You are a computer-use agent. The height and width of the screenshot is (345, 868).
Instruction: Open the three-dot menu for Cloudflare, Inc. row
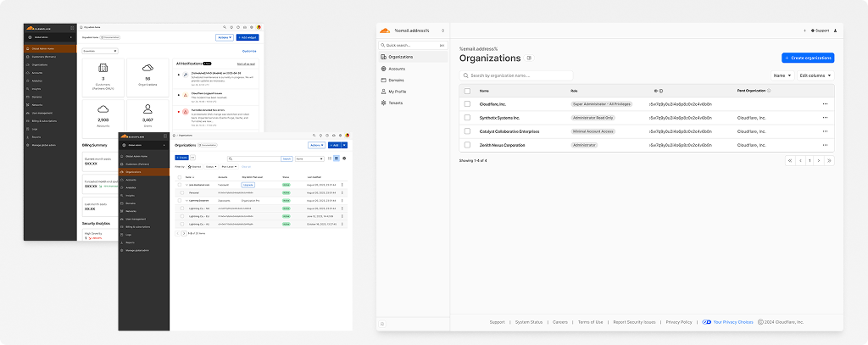[825, 104]
